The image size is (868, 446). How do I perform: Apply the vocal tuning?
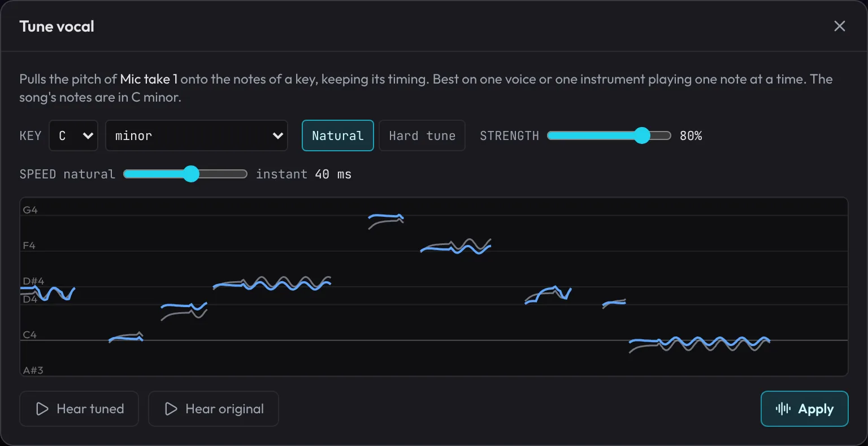[x=805, y=409]
